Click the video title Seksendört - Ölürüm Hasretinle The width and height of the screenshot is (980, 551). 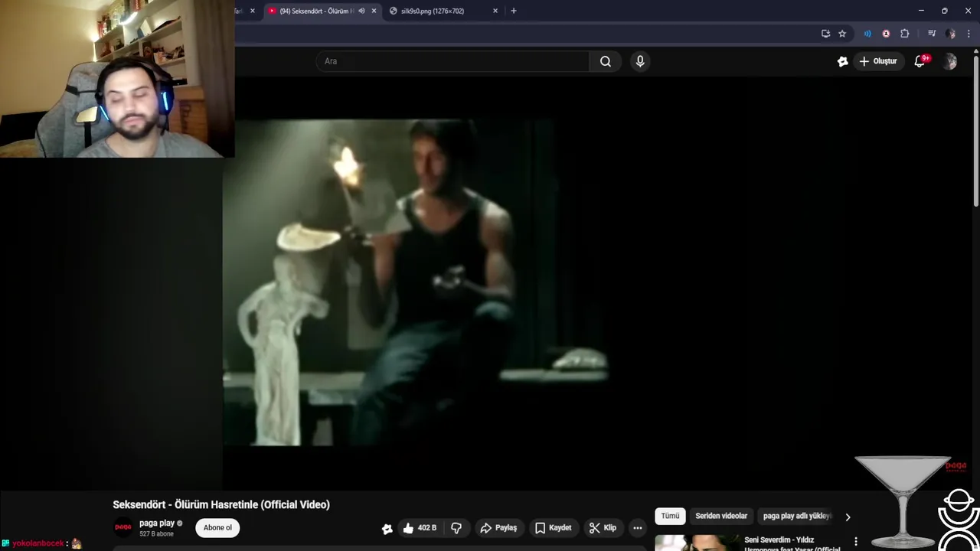tap(221, 504)
